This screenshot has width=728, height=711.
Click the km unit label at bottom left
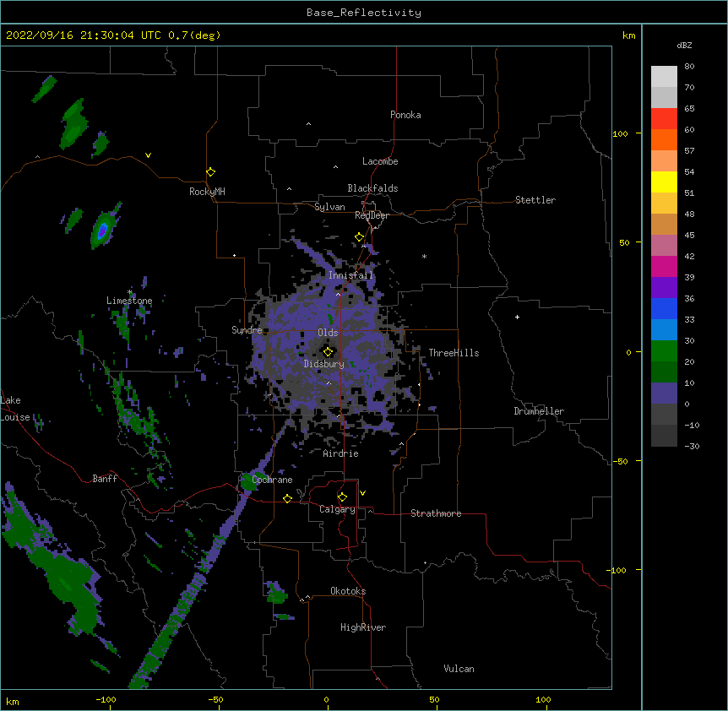[13, 701]
